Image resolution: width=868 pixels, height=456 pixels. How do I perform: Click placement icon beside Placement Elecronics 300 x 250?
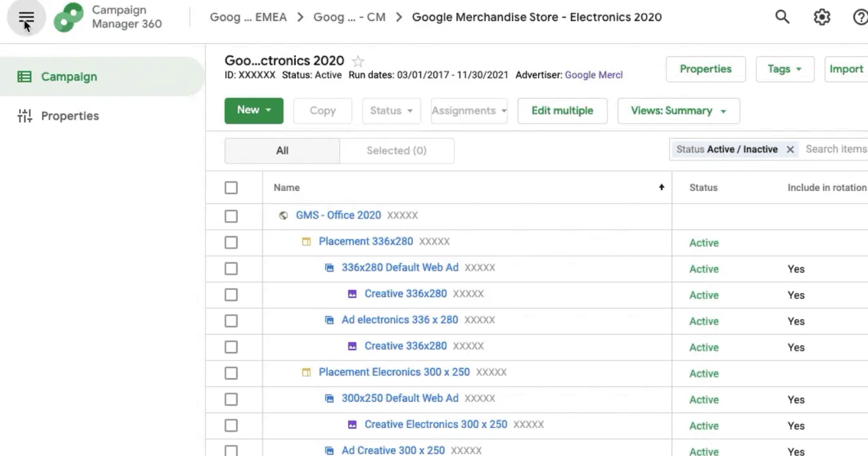coord(306,372)
